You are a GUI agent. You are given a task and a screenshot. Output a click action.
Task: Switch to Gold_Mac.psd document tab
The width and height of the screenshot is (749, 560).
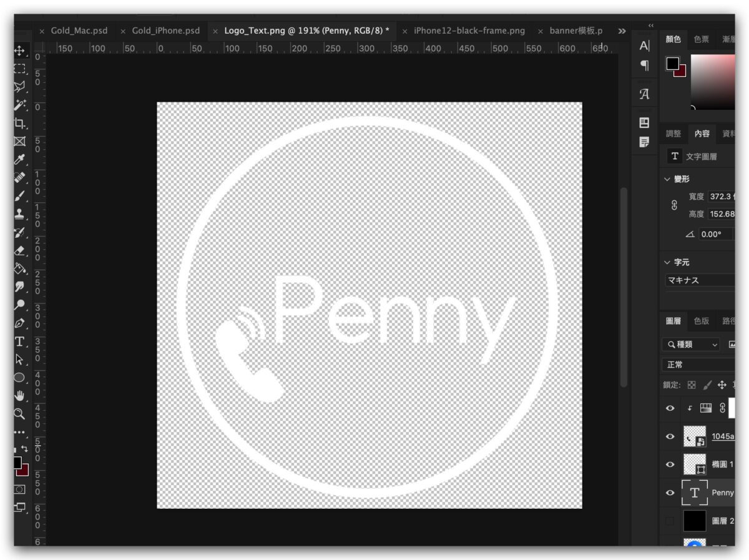79,31
